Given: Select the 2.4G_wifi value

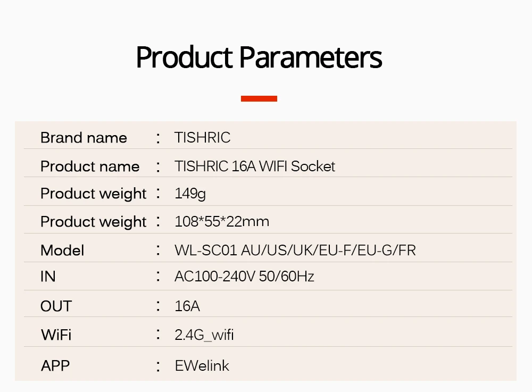Looking at the screenshot, I should 204,335.
